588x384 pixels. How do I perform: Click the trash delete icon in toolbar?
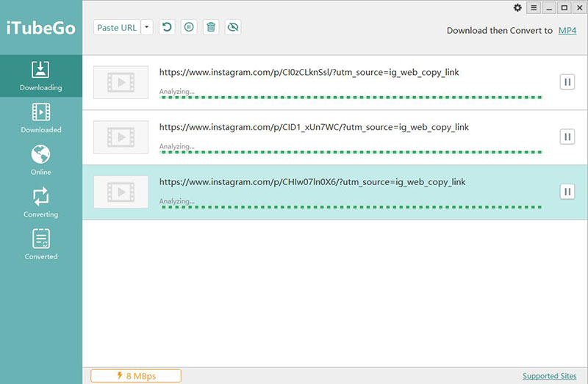211,27
